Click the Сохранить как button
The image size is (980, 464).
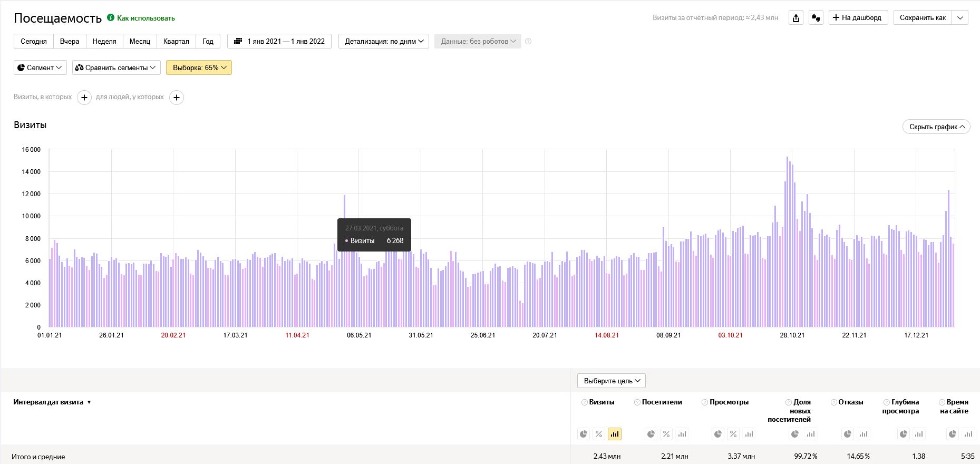click(x=923, y=18)
